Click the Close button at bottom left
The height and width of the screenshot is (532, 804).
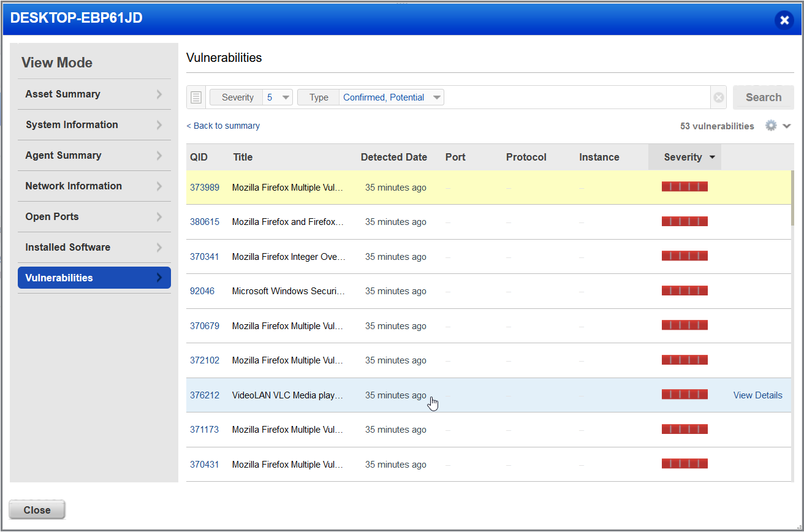[x=37, y=509]
